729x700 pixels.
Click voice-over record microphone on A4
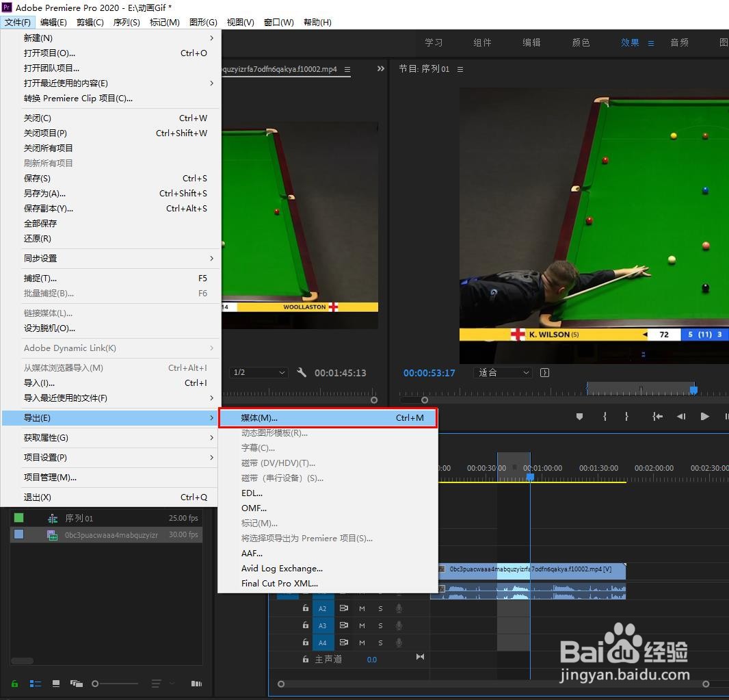(x=399, y=643)
